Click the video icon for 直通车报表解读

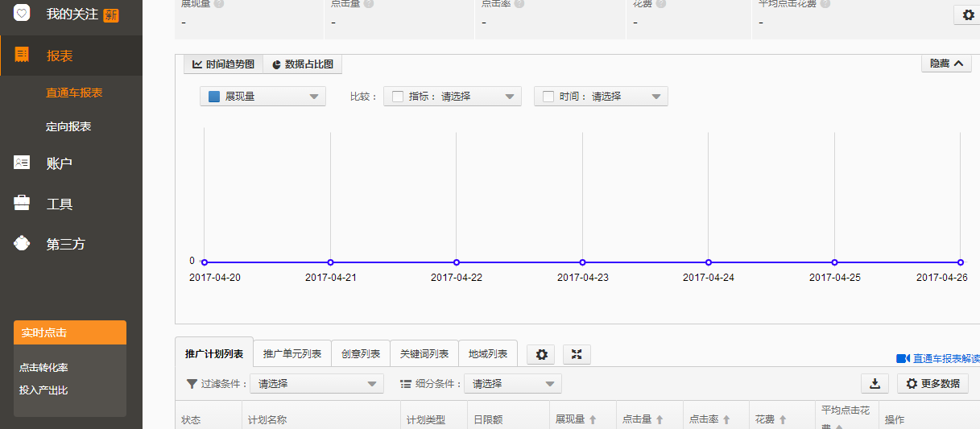click(x=903, y=358)
